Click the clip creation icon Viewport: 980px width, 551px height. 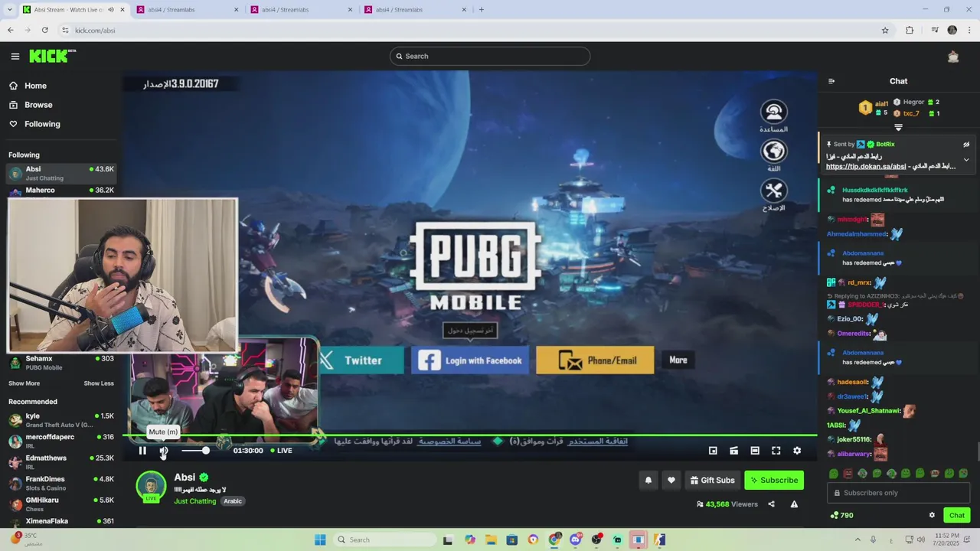733,451
